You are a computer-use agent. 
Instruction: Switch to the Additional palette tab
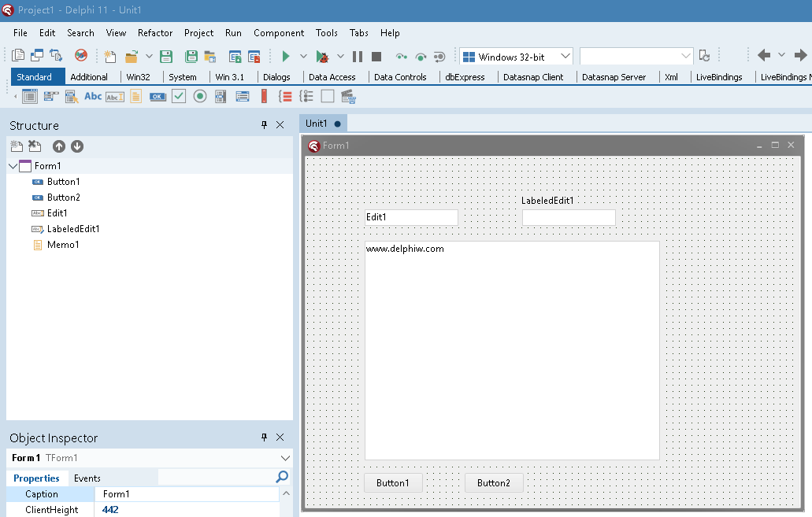pos(89,77)
